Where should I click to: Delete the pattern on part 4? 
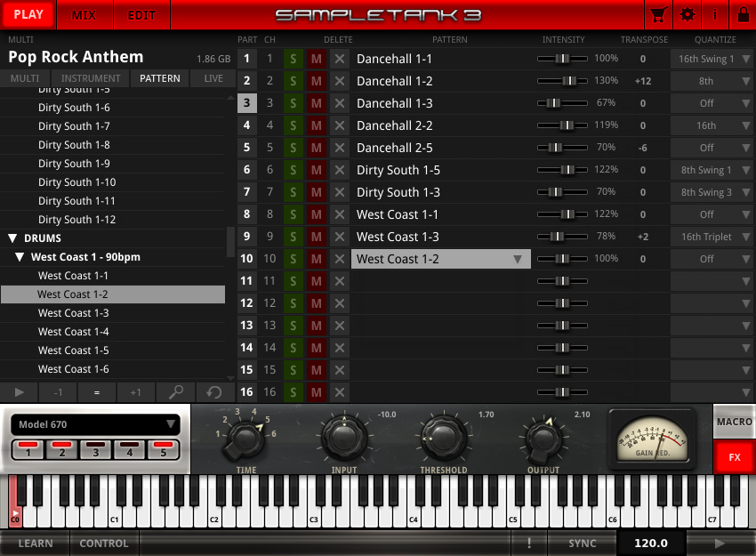[340, 125]
